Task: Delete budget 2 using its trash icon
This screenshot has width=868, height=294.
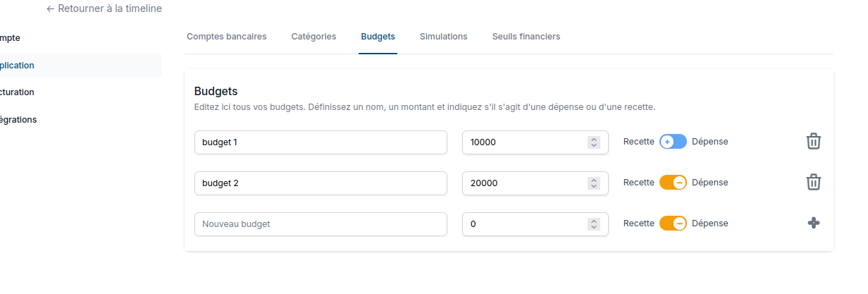Action: pyautogui.click(x=813, y=183)
